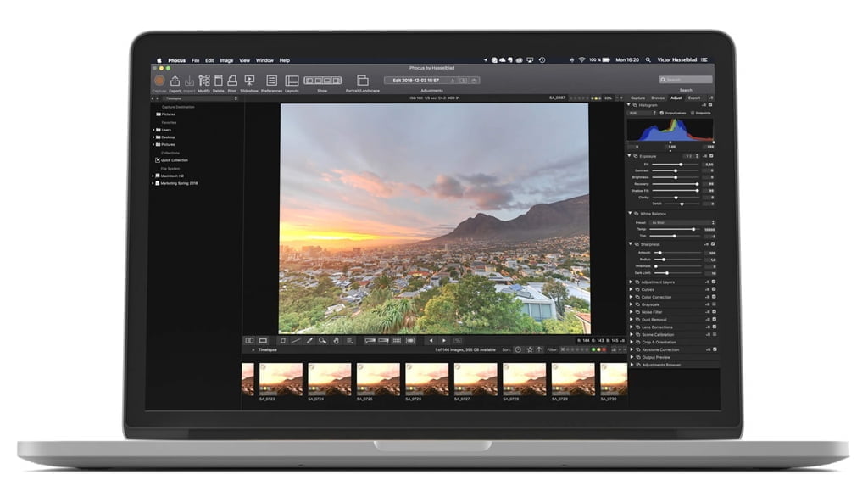Select the hand pan tool
The image size is (868, 497).
coord(336,341)
